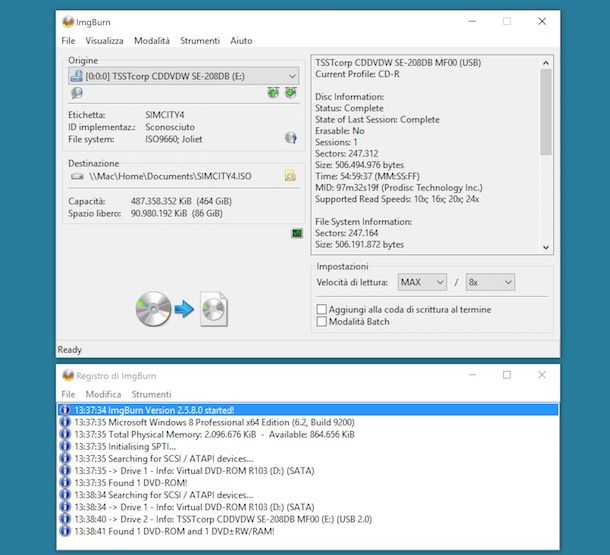
Task: Open Modifica menu in the log window
Action: tap(103, 394)
